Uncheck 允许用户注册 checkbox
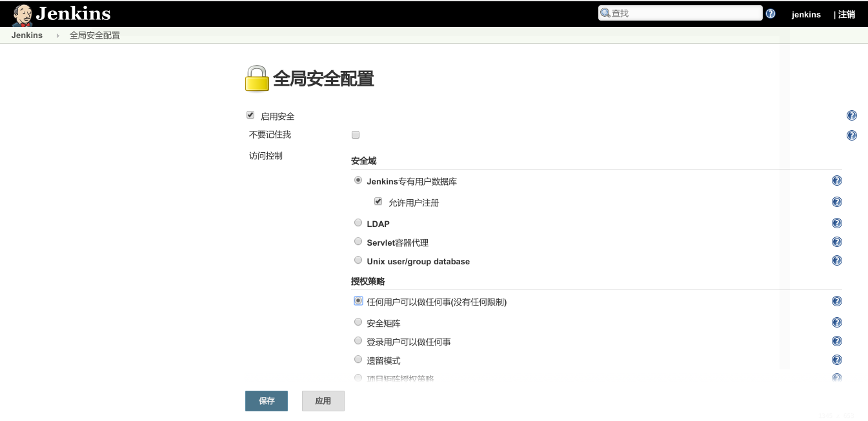 tap(378, 202)
